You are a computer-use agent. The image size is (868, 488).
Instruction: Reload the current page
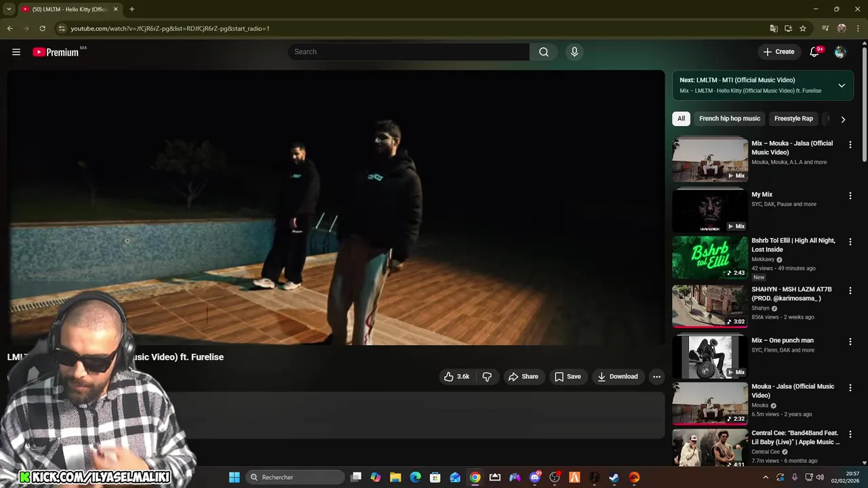(x=42, y=28)
